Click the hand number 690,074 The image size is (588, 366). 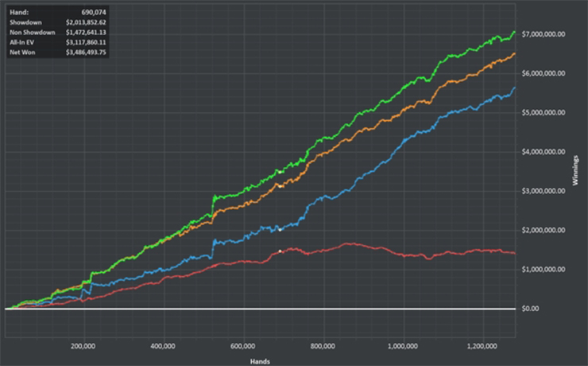(x=94, y=13)
